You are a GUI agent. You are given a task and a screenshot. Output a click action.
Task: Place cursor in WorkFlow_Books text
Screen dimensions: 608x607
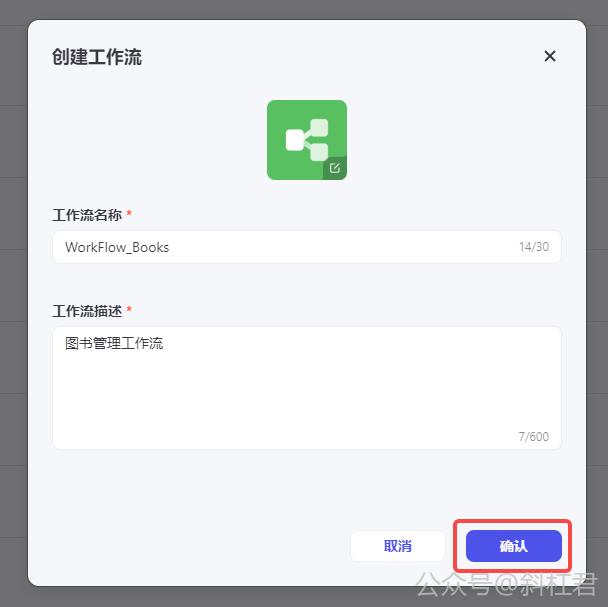117,247
